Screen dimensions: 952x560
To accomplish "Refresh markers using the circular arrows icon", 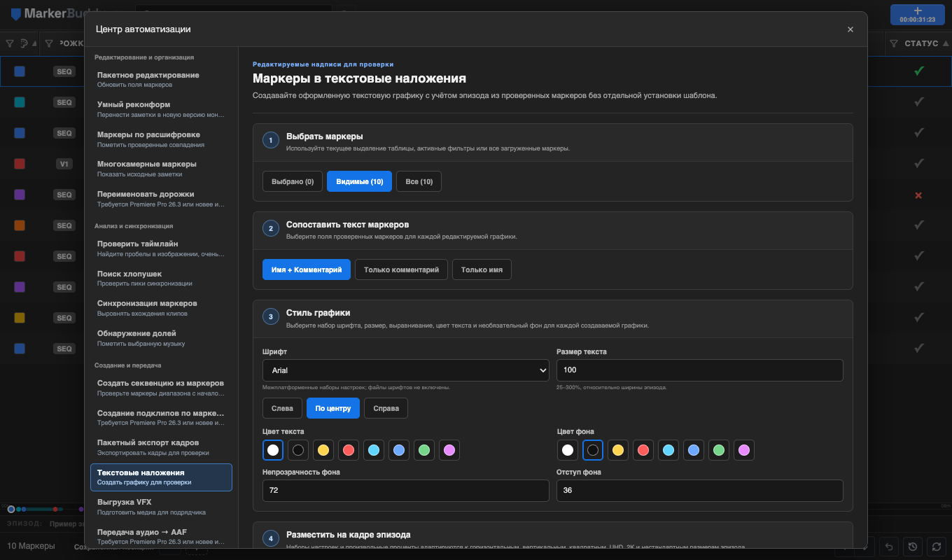I will click(935, 547).
